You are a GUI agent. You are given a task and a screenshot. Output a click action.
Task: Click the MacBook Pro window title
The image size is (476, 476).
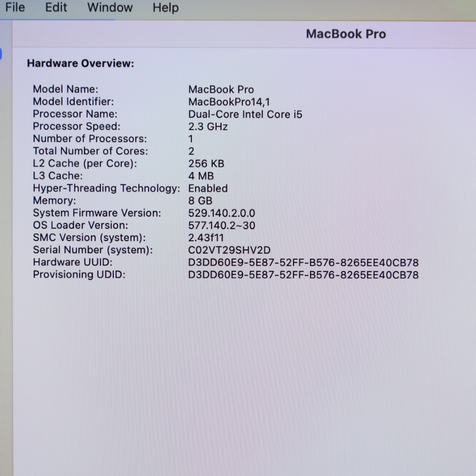346,34
